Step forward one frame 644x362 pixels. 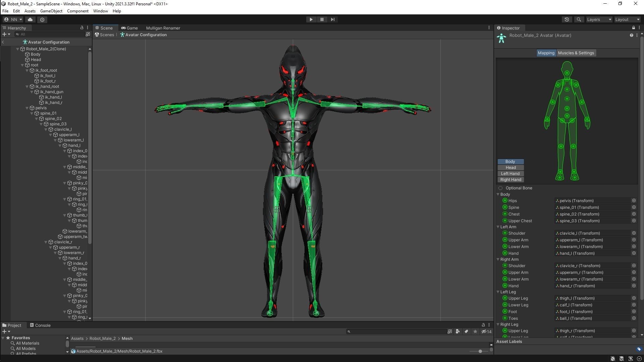coord(332,19)
